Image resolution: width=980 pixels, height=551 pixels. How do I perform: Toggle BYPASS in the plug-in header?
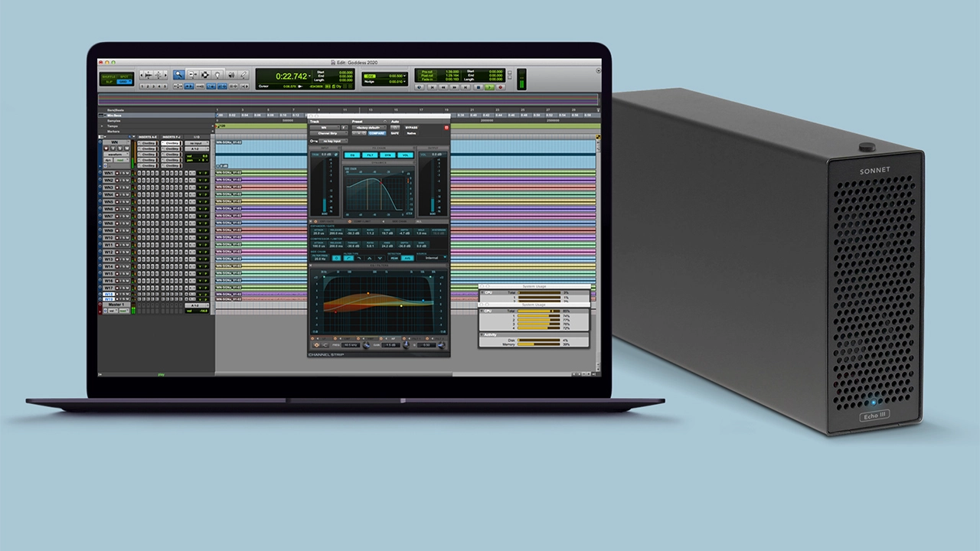(x=410, y=126)
